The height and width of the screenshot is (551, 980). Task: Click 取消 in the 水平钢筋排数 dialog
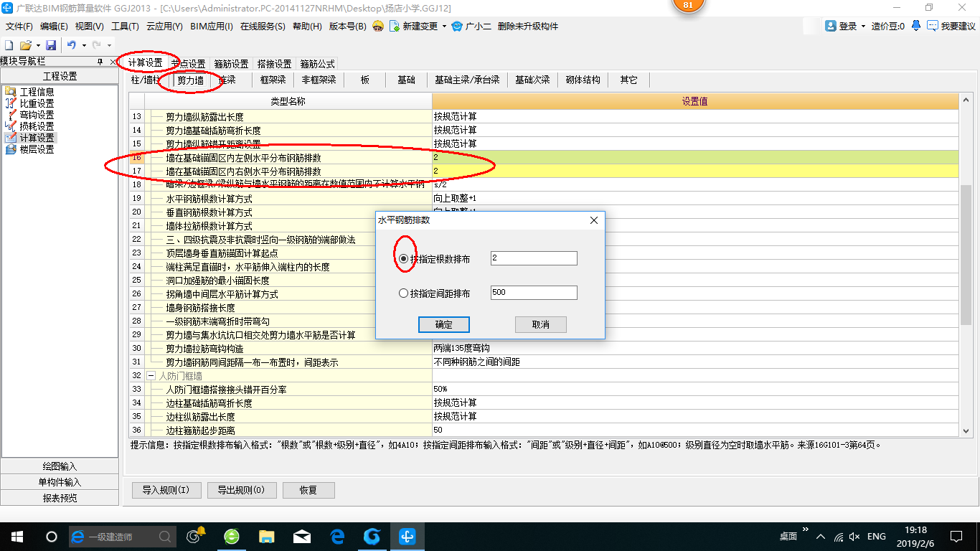click(541, 325)
